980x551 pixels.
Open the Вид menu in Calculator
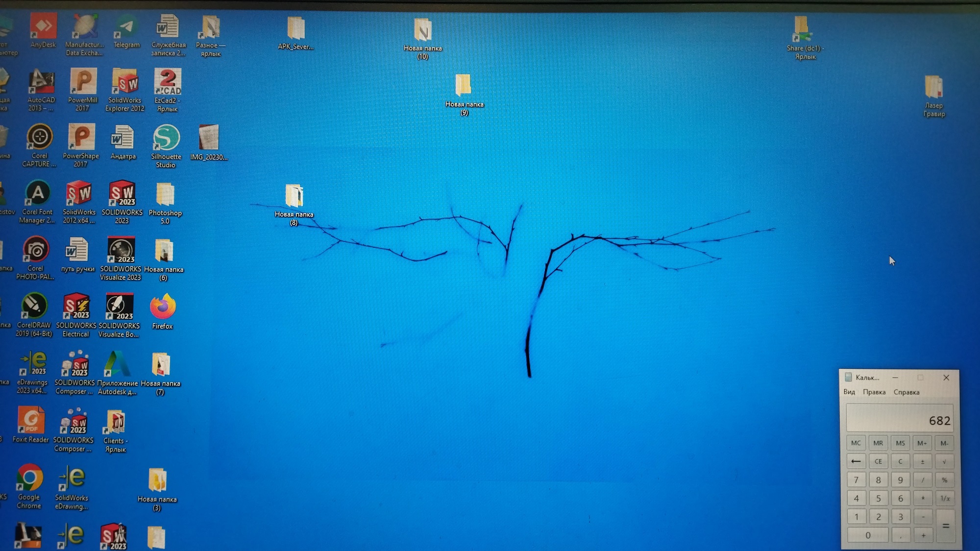849,392
